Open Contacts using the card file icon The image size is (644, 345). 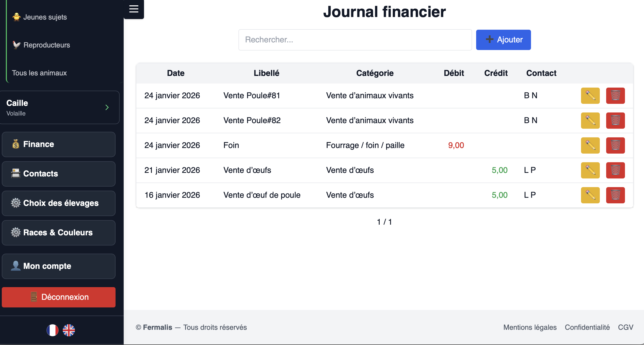(16, 174)
